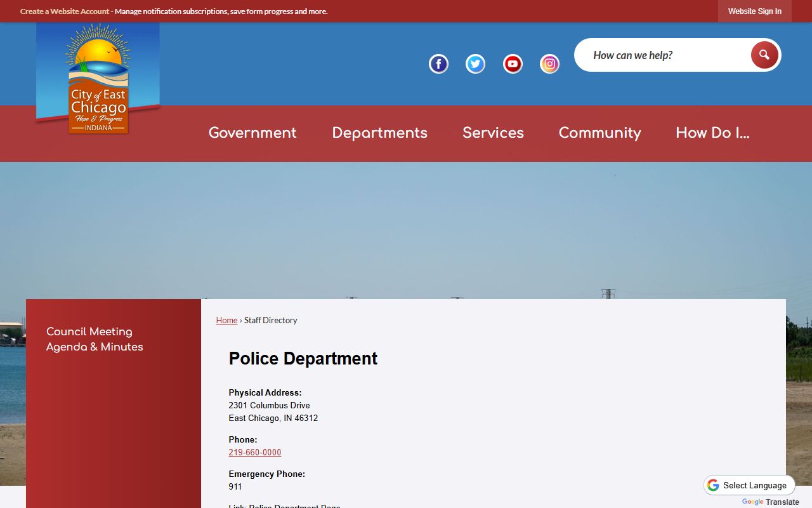Screen dimensions: 812x508
Task: Click the Staff Directory breadcrumb text
Action: 271,320
